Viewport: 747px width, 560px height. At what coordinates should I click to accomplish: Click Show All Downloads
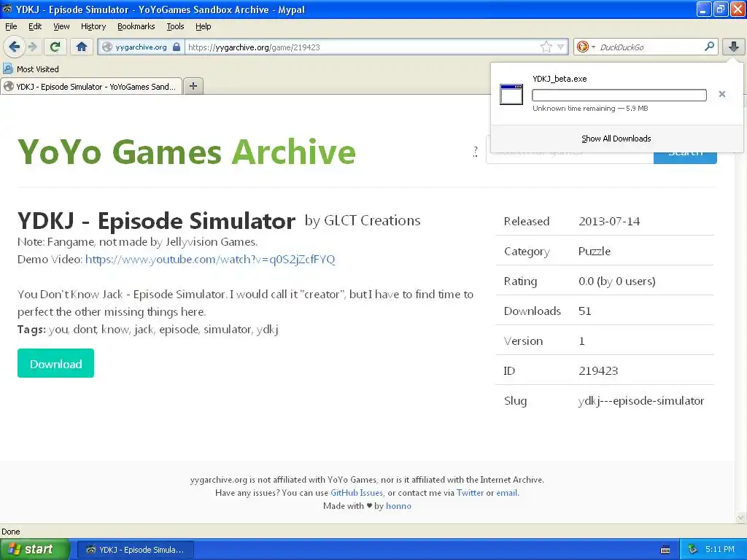pos(616,139)
